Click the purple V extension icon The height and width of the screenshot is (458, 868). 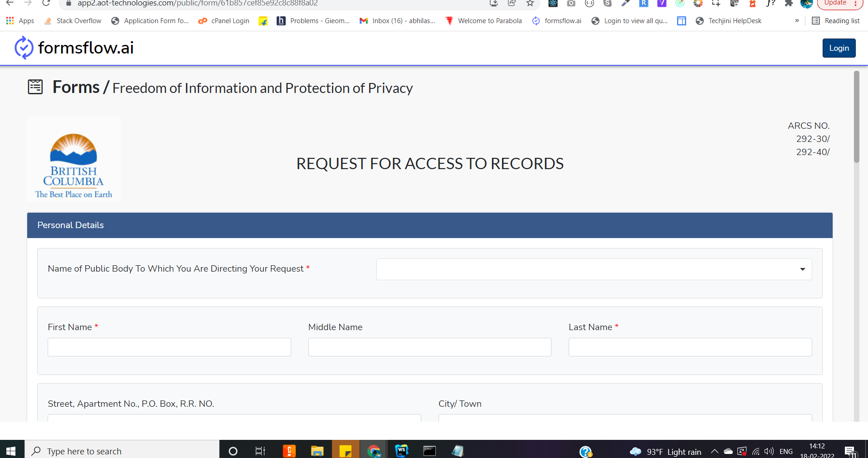click(x=662, y=4)
